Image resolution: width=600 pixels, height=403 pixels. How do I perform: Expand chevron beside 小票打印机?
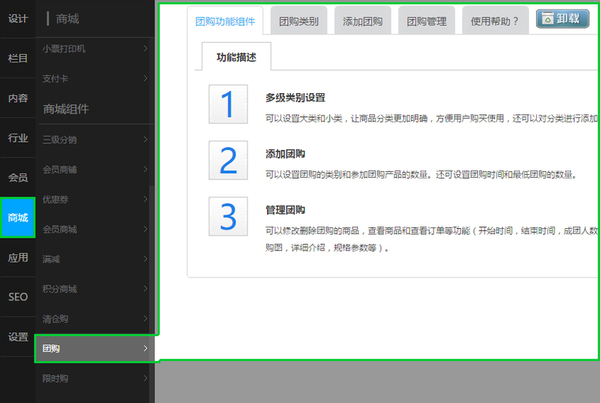(x=145, y=49)
